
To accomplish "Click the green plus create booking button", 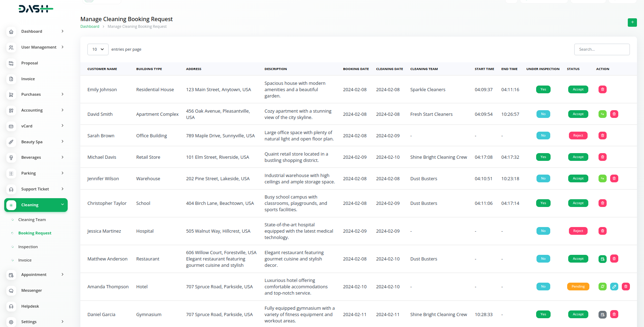I will [632, 23].
